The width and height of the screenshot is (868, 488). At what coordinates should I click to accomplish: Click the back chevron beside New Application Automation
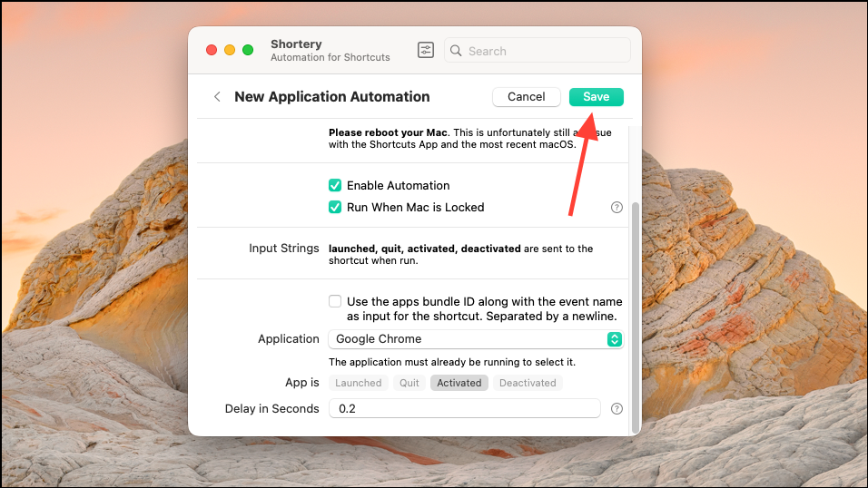click(217, 97)
